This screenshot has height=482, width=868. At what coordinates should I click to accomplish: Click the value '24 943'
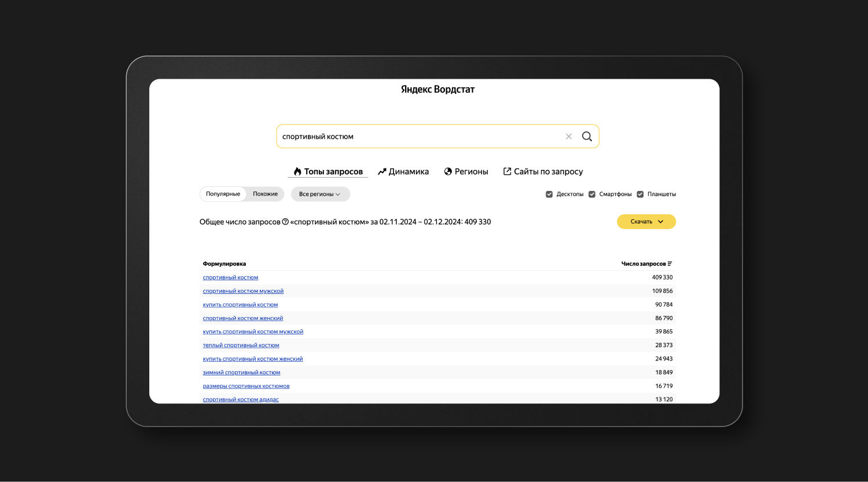point(664,359)
